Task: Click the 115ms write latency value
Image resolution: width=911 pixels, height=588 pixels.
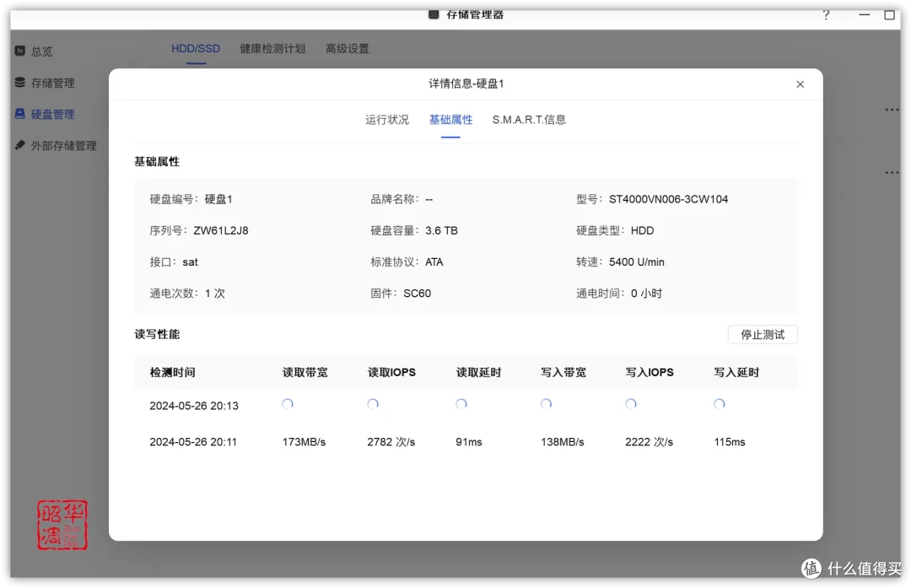Action: (x=729, y=441)
